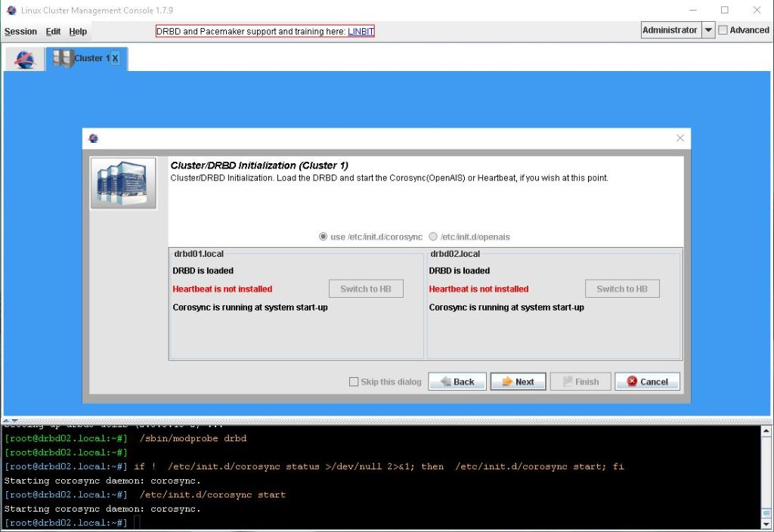This screenshot has width=774, height=532.
Task: Click the terminal scrollbar down arrow
Action: point(766,524)
